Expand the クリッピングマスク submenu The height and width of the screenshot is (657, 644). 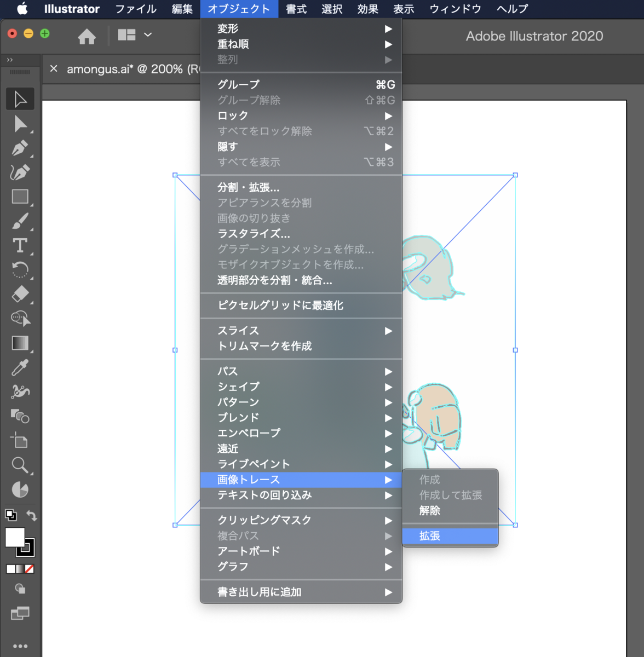pos(301,520)
